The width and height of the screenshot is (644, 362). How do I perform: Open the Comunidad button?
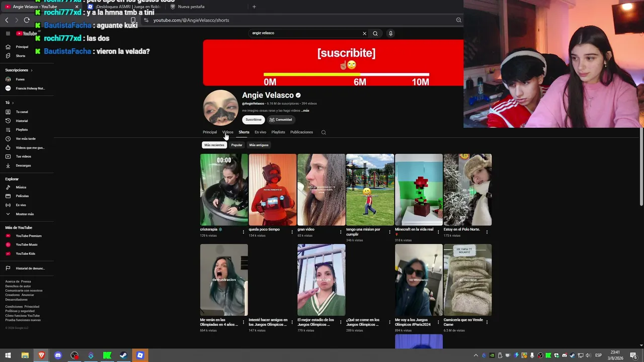tap(281, 120)
